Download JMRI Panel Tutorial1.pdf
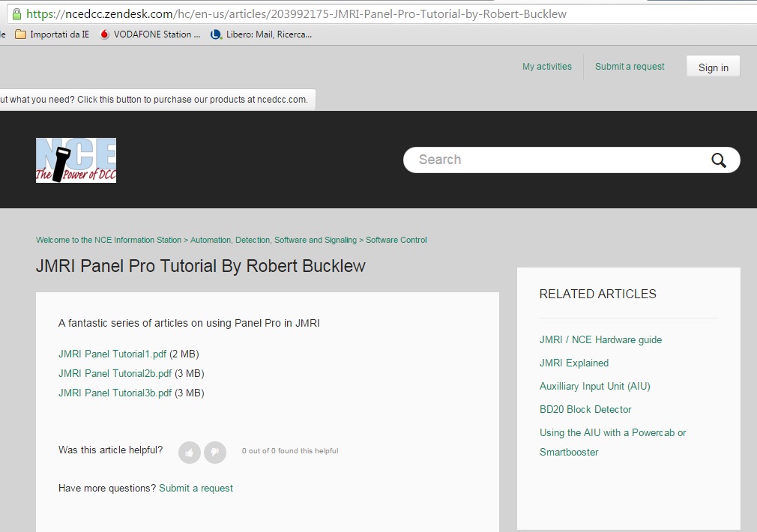This screenshot has width=757, height=532. 112,354
